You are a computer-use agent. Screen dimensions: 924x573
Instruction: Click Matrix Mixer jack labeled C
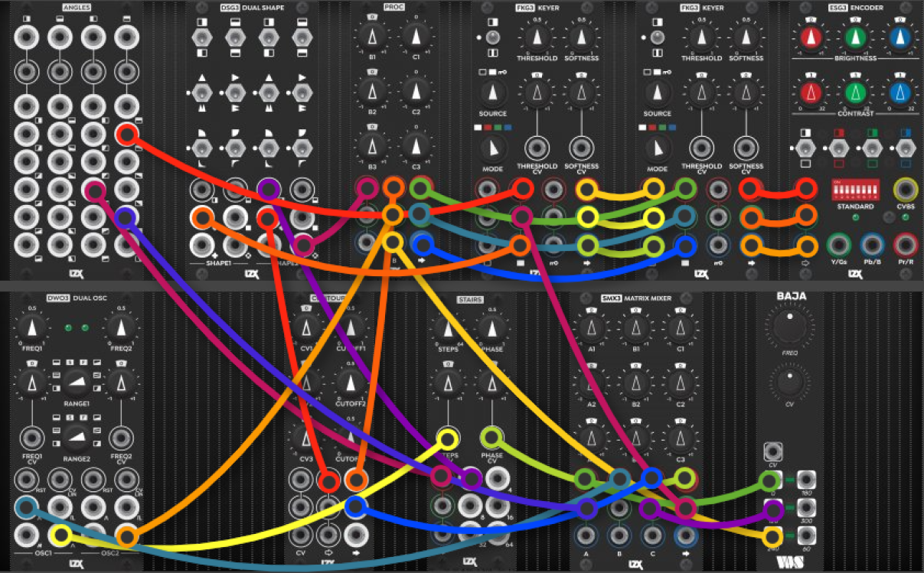tap(651, 536)
